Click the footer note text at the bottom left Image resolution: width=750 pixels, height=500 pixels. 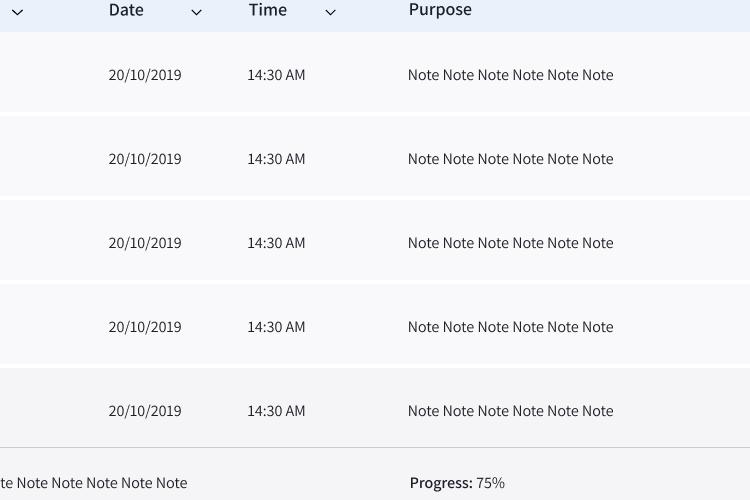tap(94, 483)
